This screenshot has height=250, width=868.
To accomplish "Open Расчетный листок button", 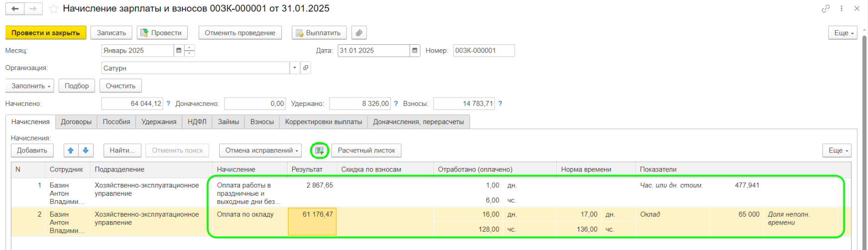I will (367, 151).
